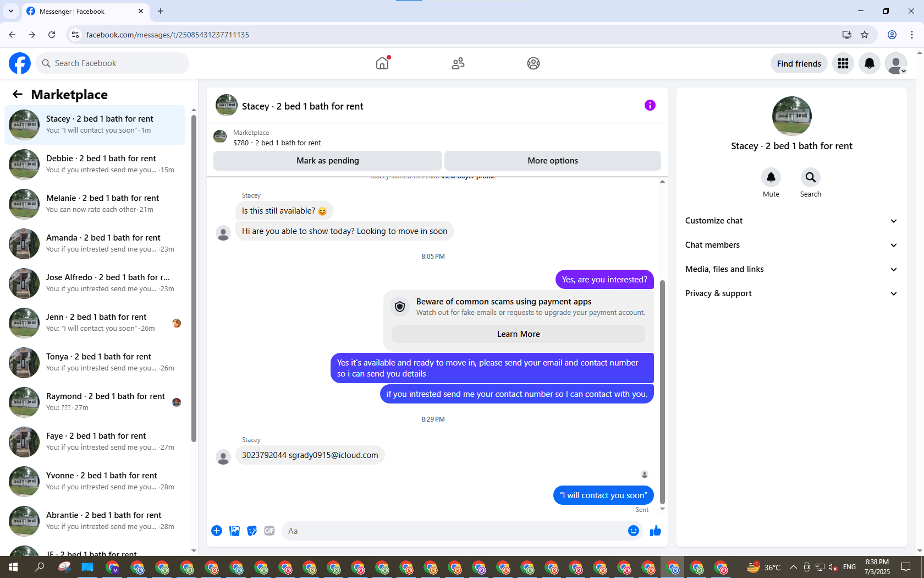Click the ENG language indicator

[x=849, y=567]
